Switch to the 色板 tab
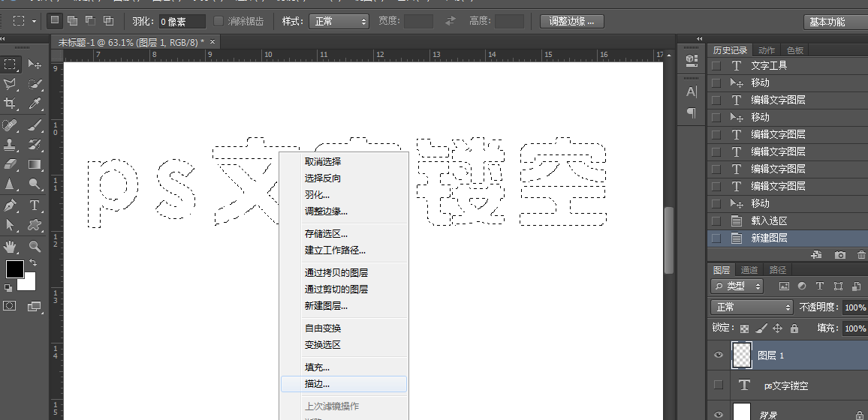 [795, 50]
